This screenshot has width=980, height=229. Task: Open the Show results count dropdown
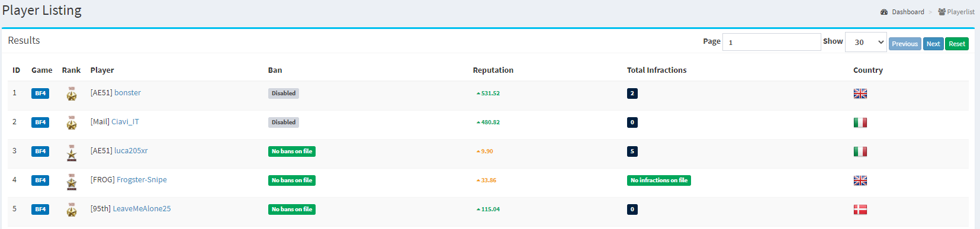click(x=866, y=42)
